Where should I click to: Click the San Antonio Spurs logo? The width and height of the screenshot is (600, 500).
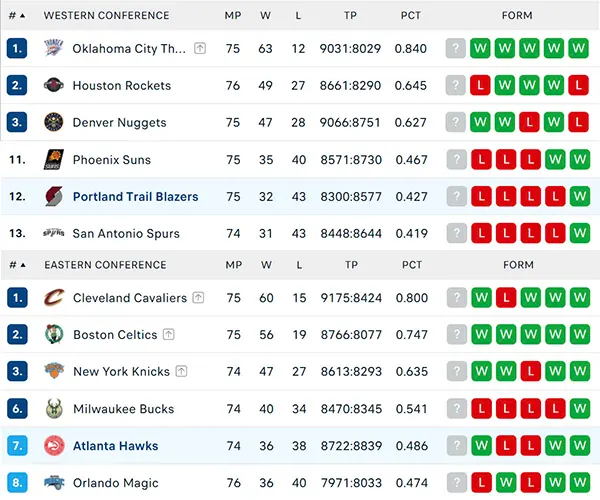click(x=54, y=233)
